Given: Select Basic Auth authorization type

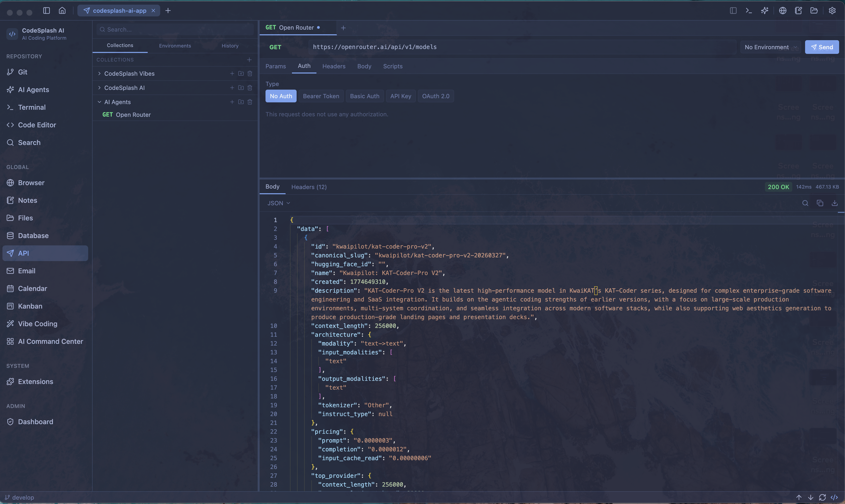Looking at the screenshot, I should (x=364, y=96).
